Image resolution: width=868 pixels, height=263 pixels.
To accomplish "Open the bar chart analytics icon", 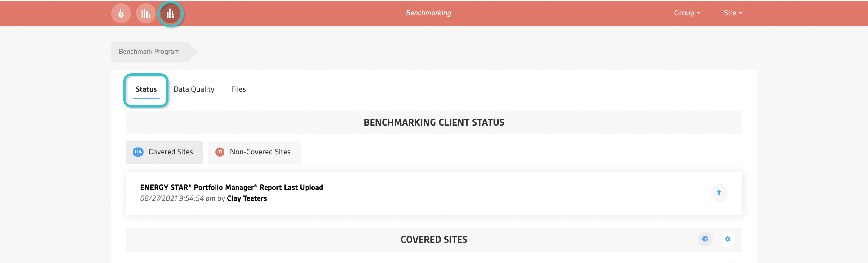I will 146,14.
